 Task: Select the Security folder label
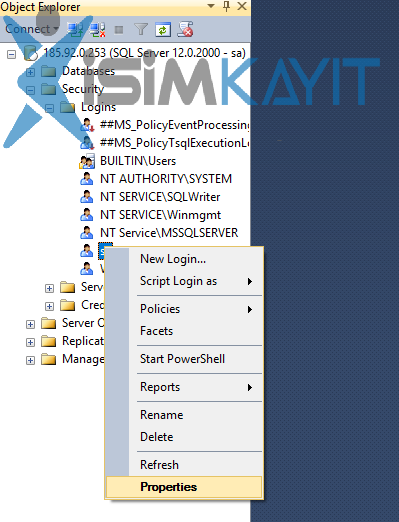[83, 89]
